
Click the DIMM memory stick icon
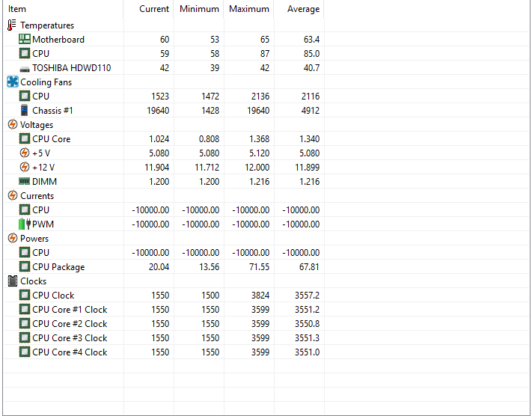[x=25, y=182]
